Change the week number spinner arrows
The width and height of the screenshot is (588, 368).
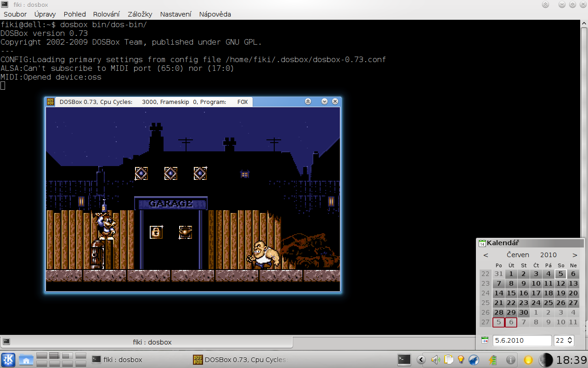[x=570, y=340]
